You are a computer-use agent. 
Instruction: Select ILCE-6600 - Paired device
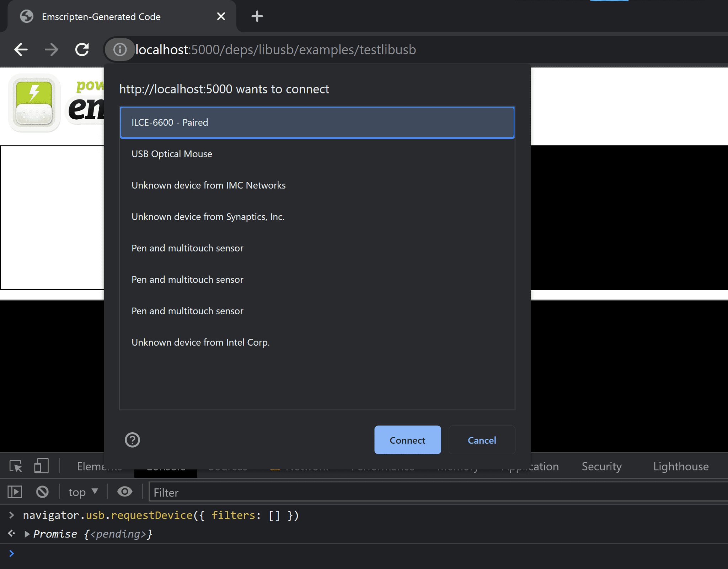point(317,122)
